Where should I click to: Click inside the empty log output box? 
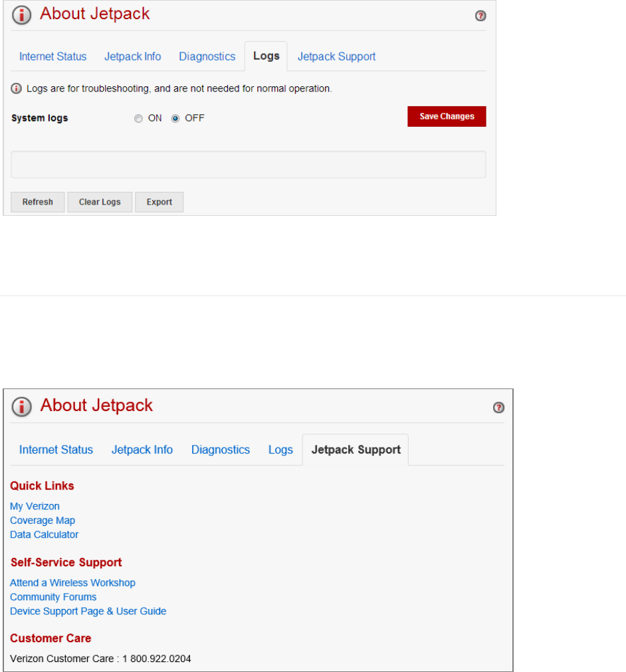coord(249,164)
